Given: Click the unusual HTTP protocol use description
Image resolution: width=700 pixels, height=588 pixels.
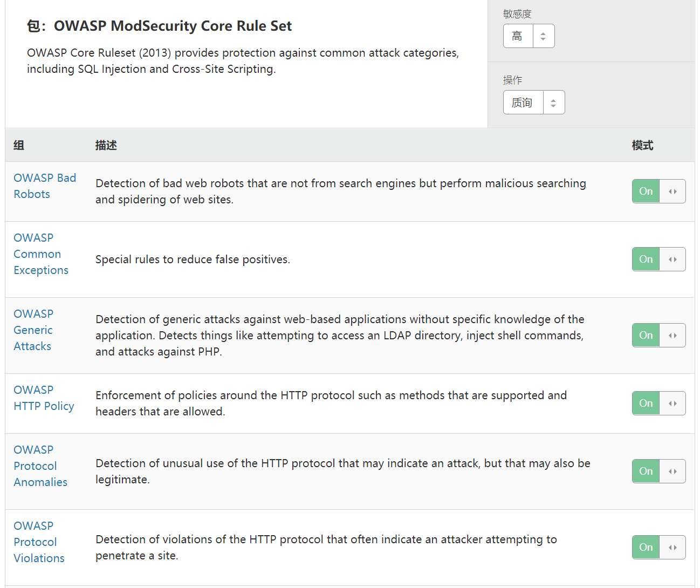Looking at the screenshot, I should (x=343, y=471).
